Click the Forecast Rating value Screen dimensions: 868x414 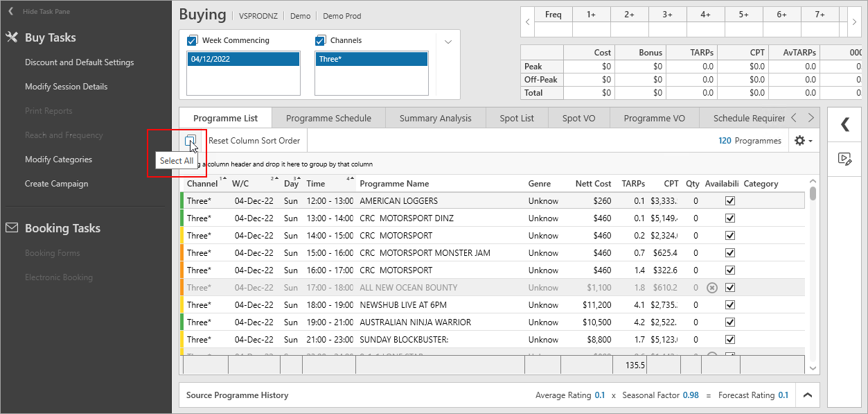pyautogui.click(x=783, y=395)
